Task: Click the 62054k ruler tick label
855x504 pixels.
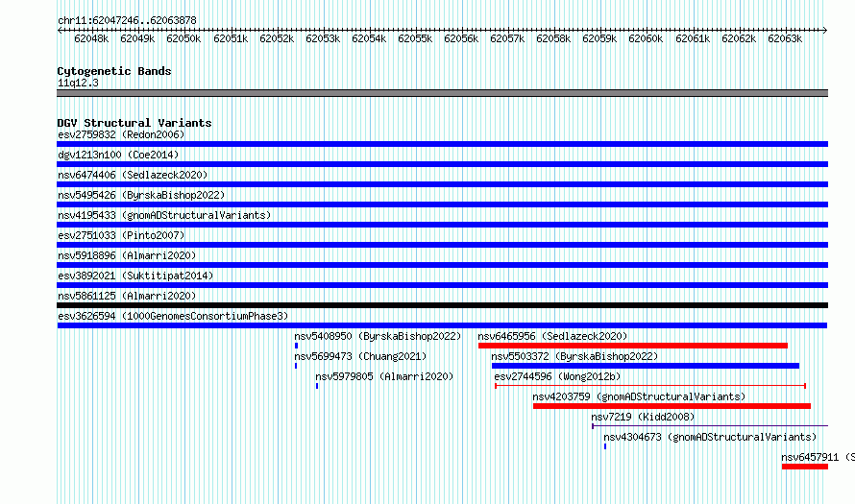Action: point(369,38)
